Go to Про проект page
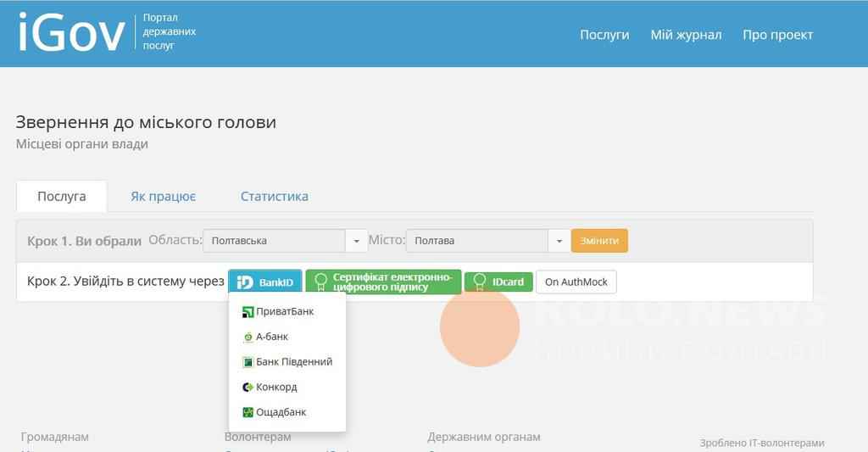This screenshot has height=452, width=868. point(777,35)
